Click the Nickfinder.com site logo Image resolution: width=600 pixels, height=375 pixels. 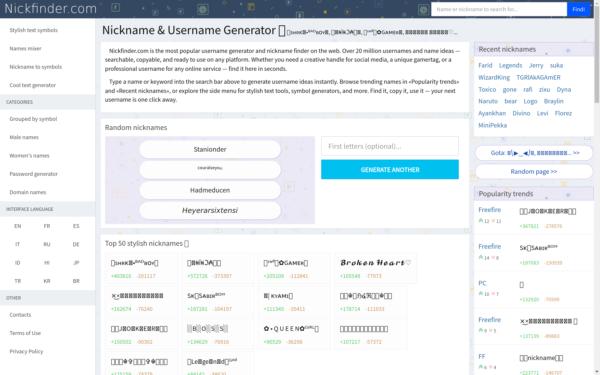tap(50, 8)
